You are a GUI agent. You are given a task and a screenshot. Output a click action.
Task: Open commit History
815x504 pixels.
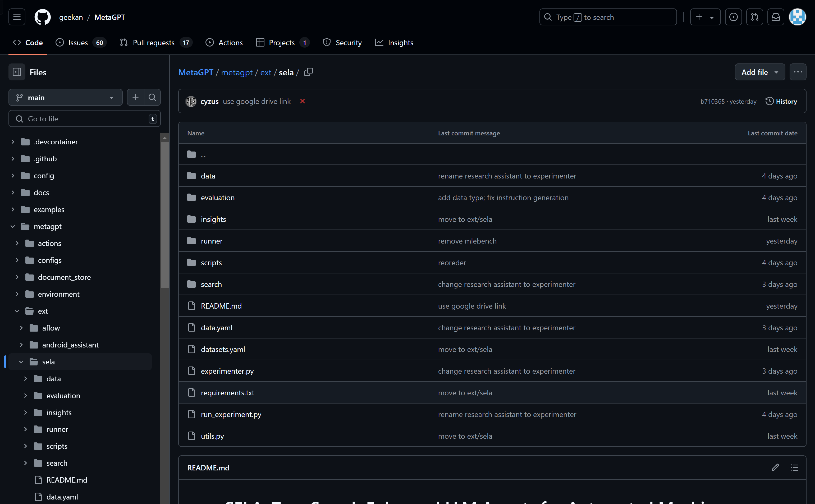pyautogui.click(x=781, y=101)
